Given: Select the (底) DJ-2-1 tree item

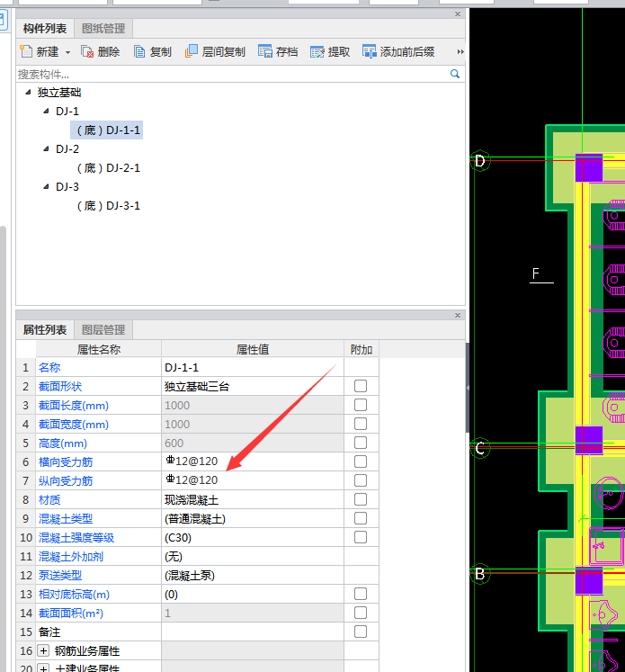Looking at the screenshot, I should (109, 167).
